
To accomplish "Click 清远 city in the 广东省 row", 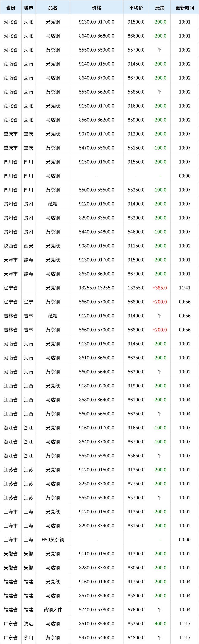I will [x=29, y=624].
